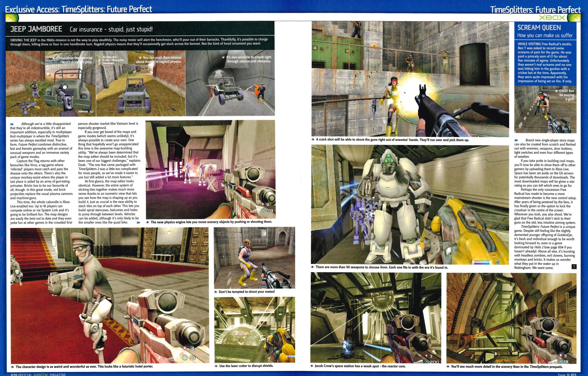The height and width of the screenshot is (376, 588).
Task: Click the subtitle 'How you can make us suffer'
Action: pyautogui.click(x=545, y=35)
